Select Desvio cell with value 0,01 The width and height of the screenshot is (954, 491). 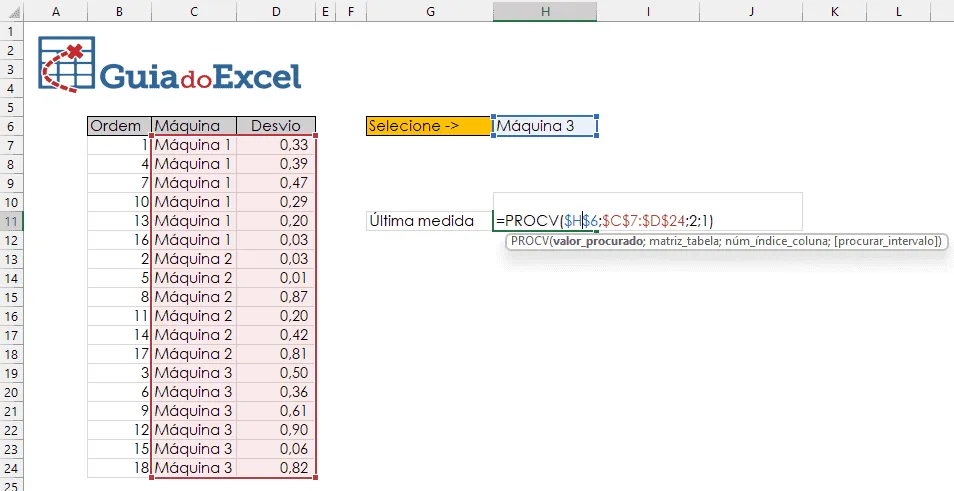coord(276,278)
